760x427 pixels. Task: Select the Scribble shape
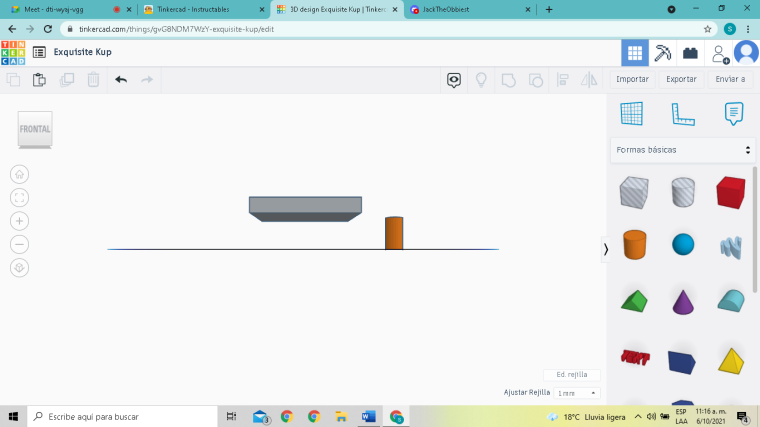[x=731, y=247]
